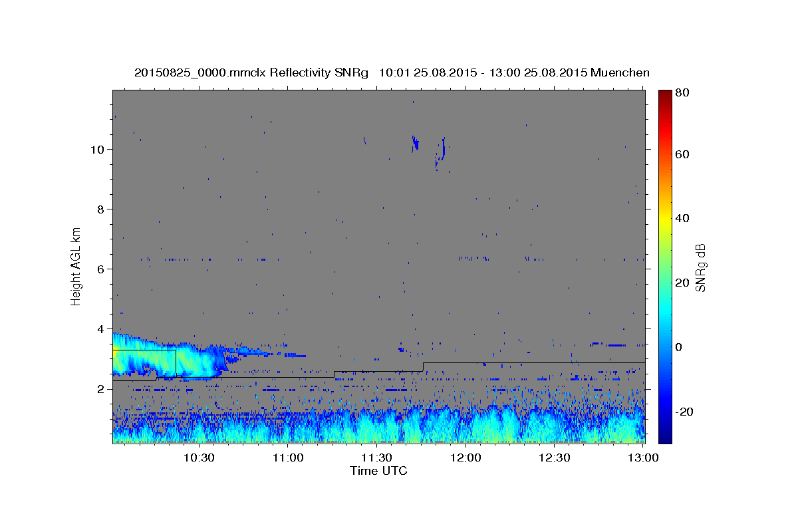
Task: Click the 'Height AGL km' axis label
Action: (x=76, y=266)
